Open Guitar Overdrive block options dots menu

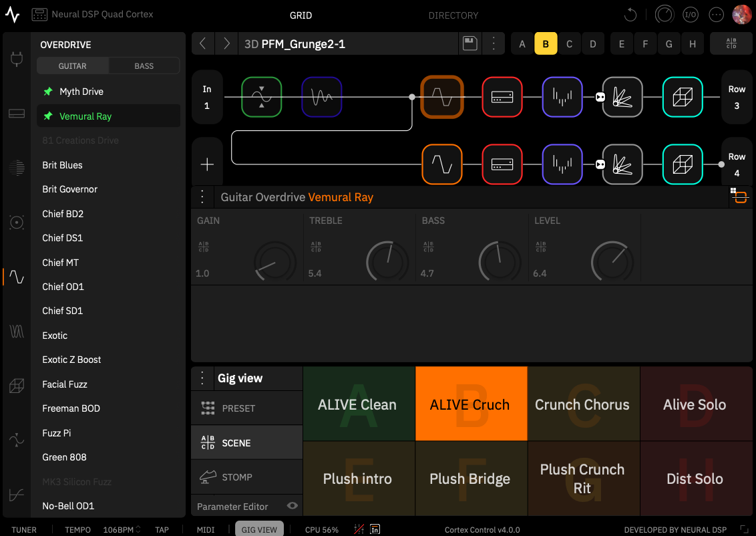tap(202, 197)
